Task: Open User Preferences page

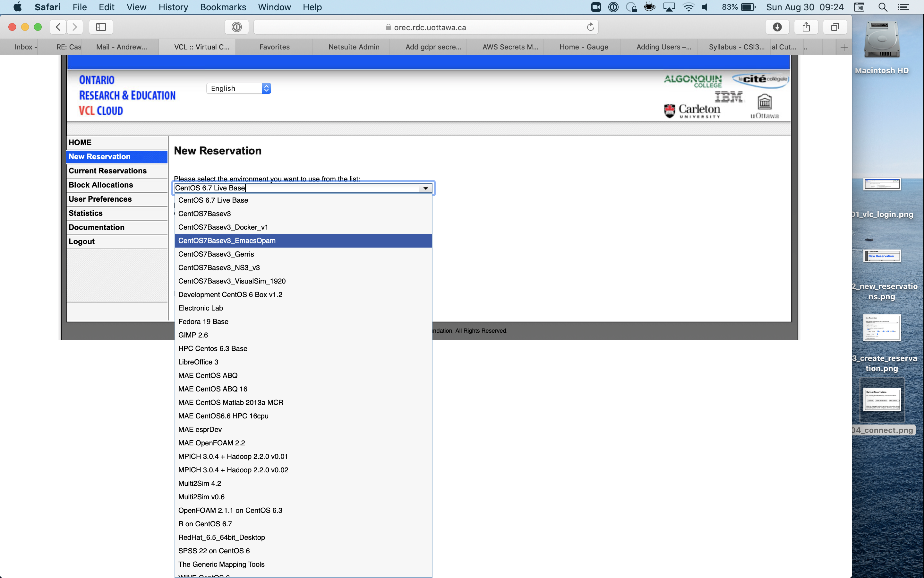Action: click(x=117, y=199)
